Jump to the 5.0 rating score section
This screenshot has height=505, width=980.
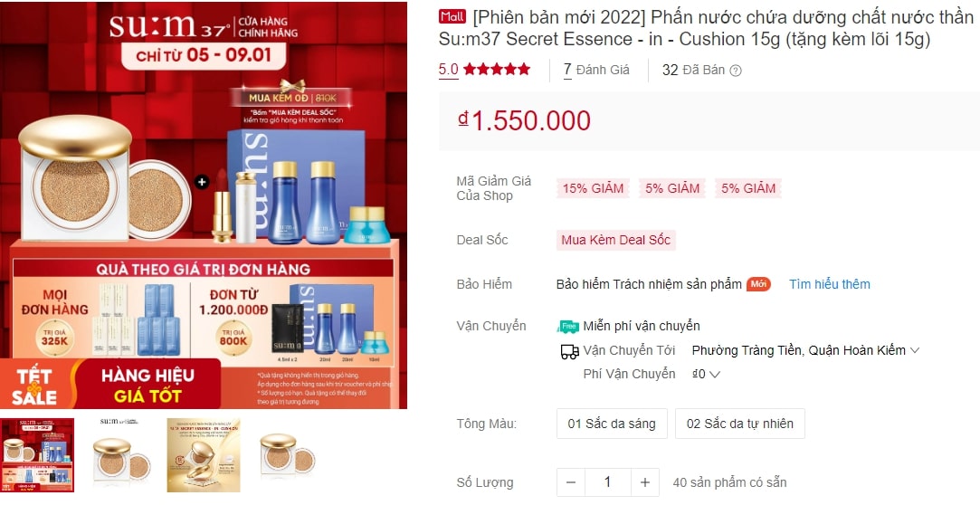click(x=448, y=70)
